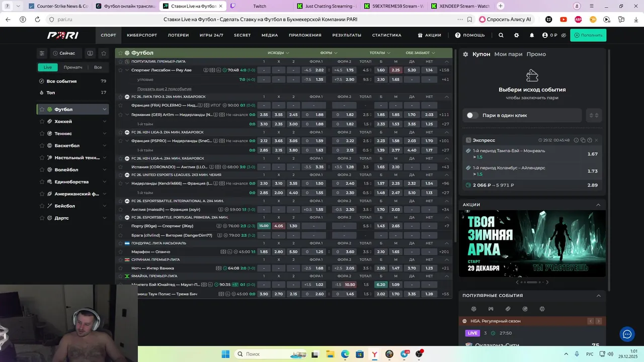Screen dimensions: 644x362
Task: Open the ФОРЫ column dropdown
Action: (x=329, y=53)
